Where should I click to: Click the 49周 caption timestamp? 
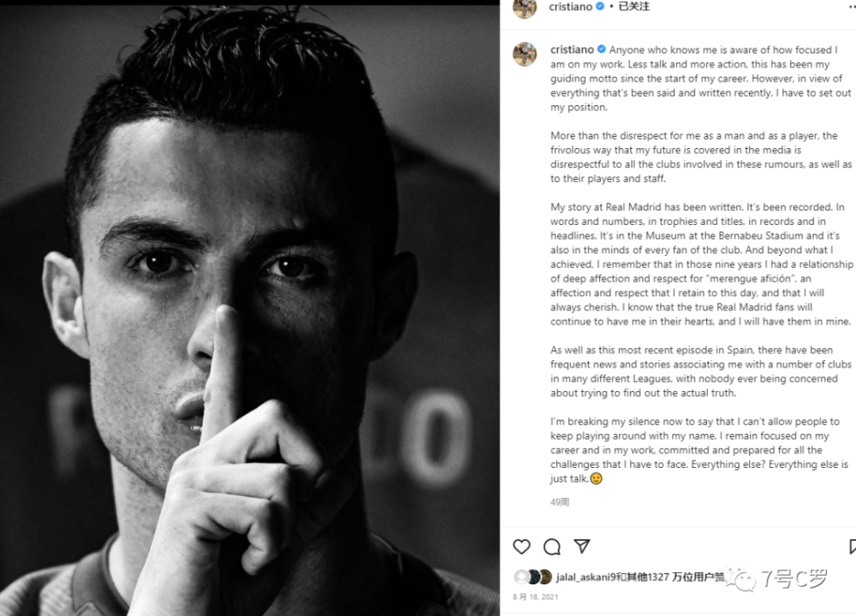click(x=560, y=502)
